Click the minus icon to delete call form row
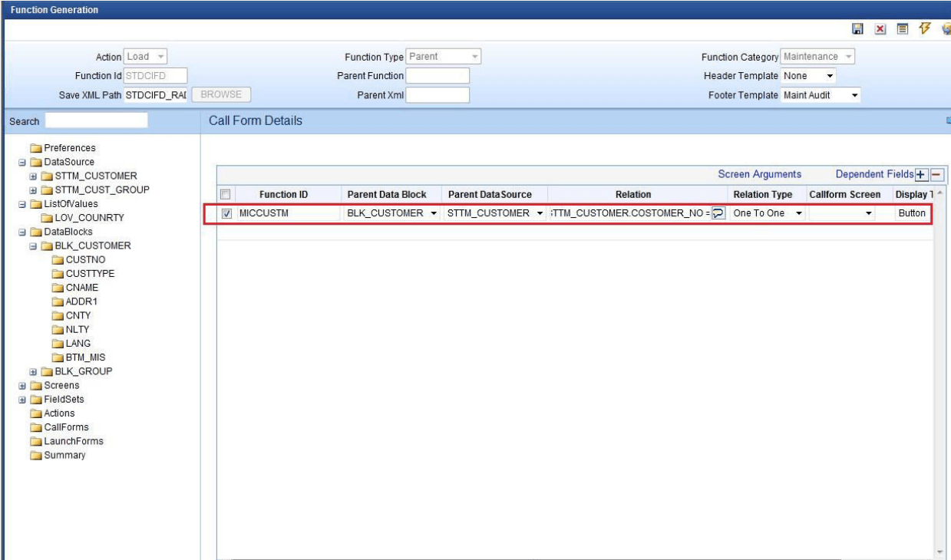 click(x=936, y=174)
